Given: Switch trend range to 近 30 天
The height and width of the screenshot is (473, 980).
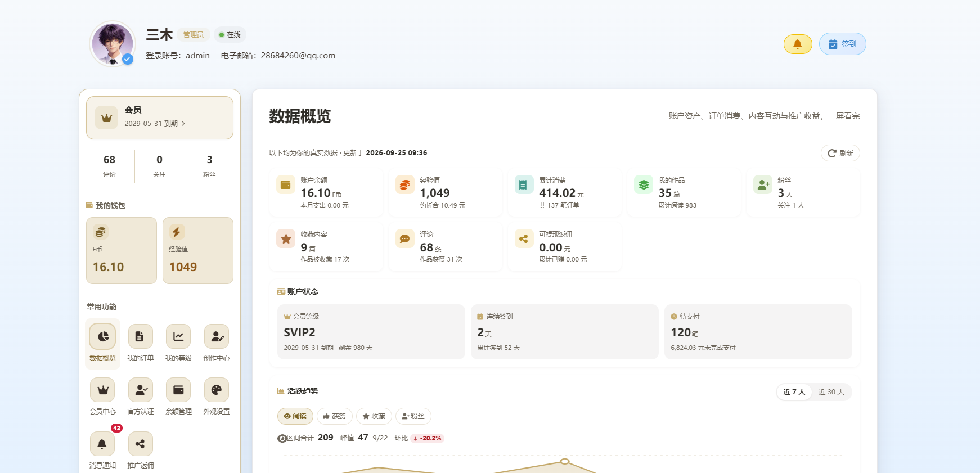Looking at the screenshot, I should [x=831, y=392].
